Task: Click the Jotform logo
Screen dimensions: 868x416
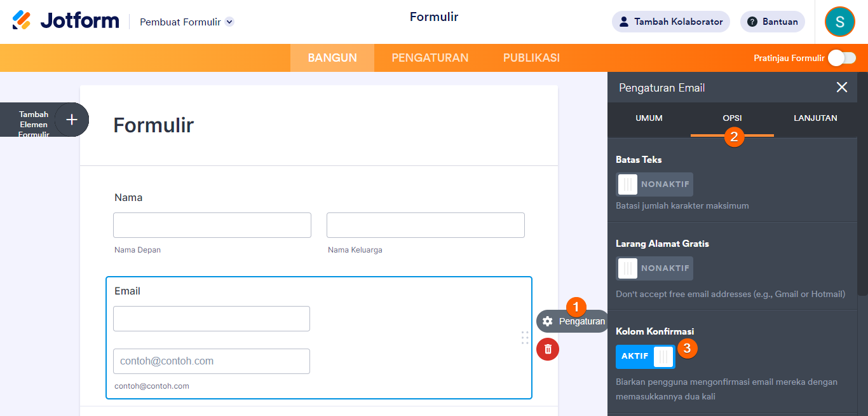Action: (65, 21)
